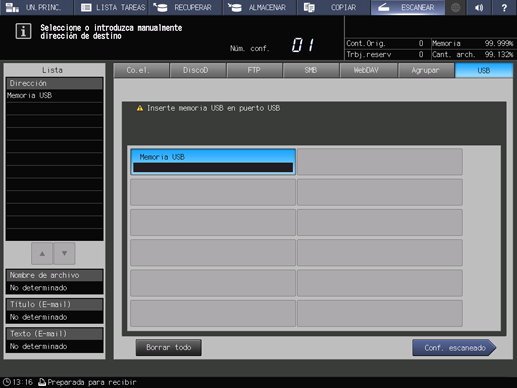
Task: Click the Cant. arch. 99.132% indicator
Action: (x=472, y=54)
